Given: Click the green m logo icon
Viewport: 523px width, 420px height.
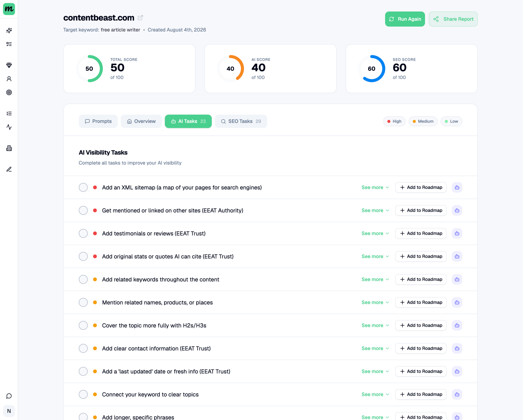Looking at the screenshot, I should click(9, 9).
